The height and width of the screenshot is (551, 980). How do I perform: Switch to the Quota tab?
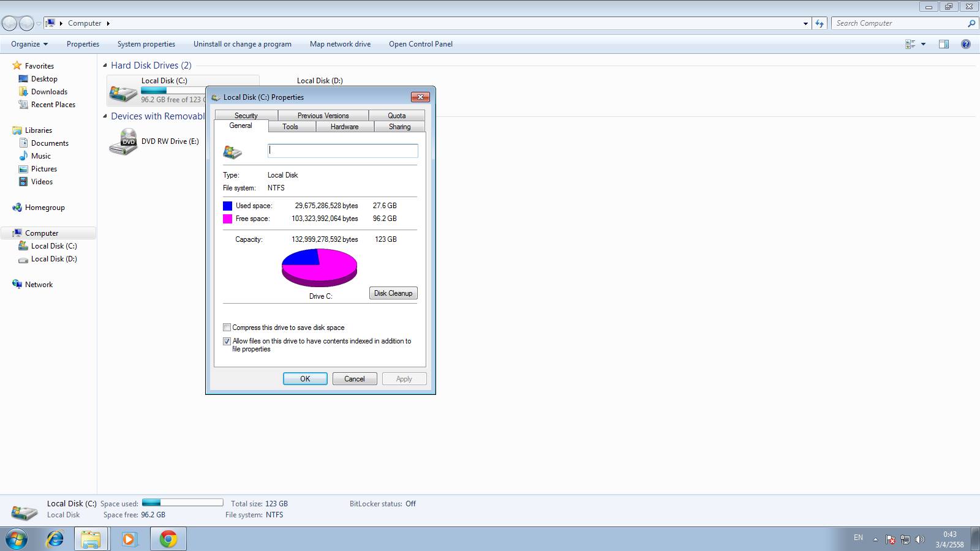tap(397, 116)
